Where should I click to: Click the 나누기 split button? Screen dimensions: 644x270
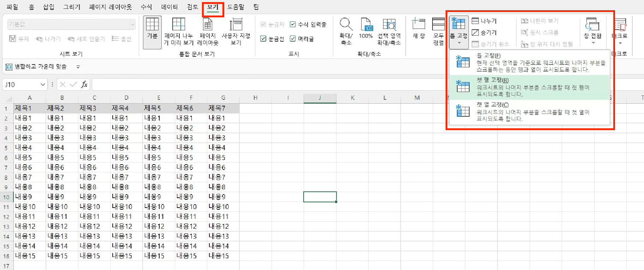pos(484,21)
